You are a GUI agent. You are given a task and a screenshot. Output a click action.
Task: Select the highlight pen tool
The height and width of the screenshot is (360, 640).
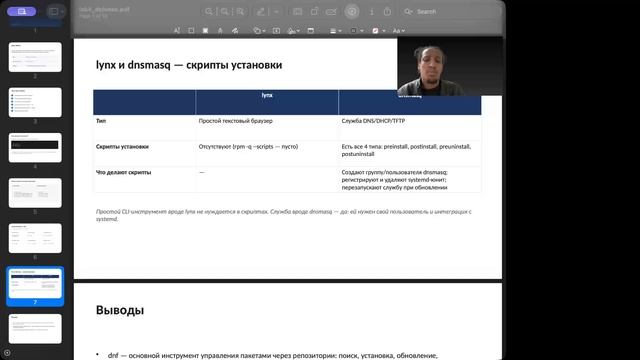tap(260, 12)
